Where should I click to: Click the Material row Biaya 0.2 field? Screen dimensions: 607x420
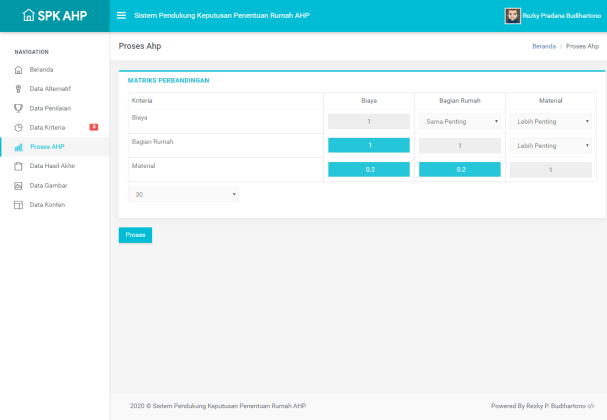(x=369, y=170)
